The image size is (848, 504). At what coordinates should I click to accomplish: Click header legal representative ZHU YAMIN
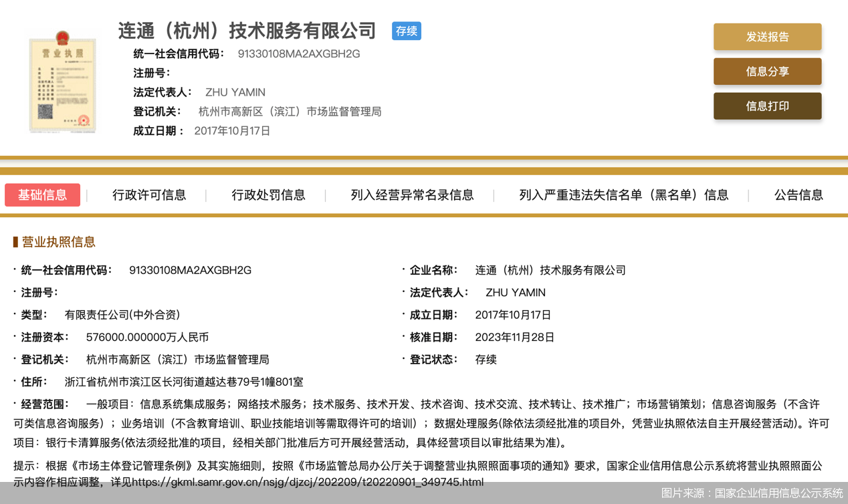click(x=235, y=92)
